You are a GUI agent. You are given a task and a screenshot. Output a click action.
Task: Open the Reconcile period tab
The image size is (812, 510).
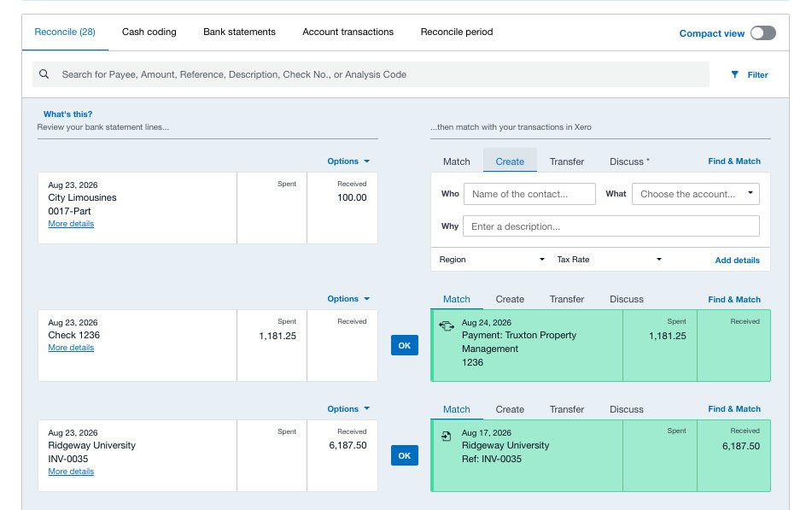(457, 32)
